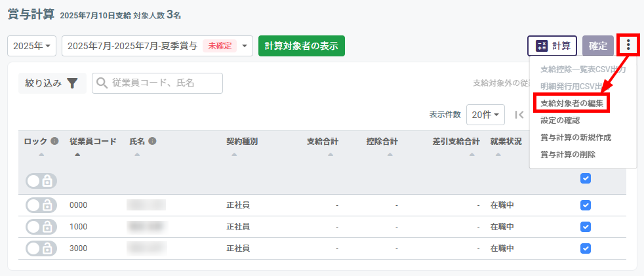Go to first page of results
This screenshot has width=644, height=276.
coord(519,115)
